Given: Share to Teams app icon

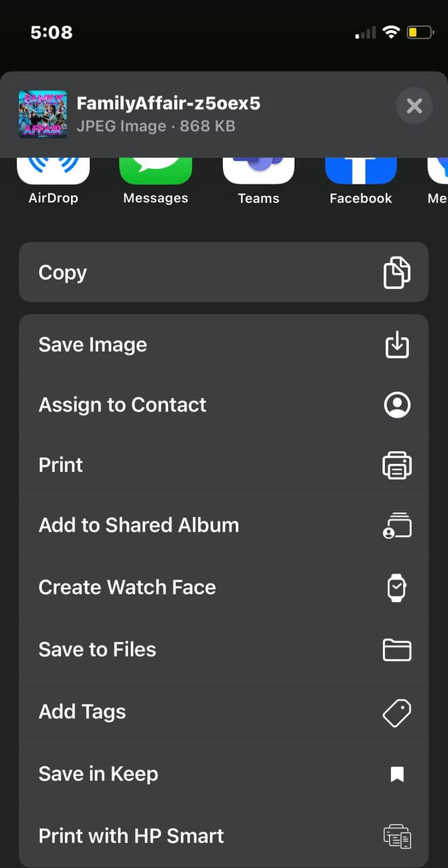Looking at the screenshot, I should pos(258,171).
